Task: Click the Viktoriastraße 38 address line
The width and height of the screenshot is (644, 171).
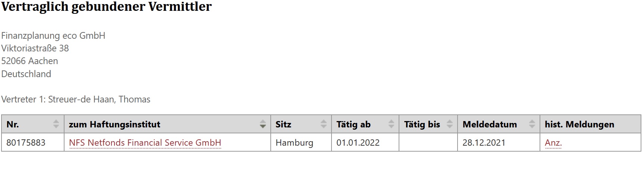Action: [x=35, y=48]
